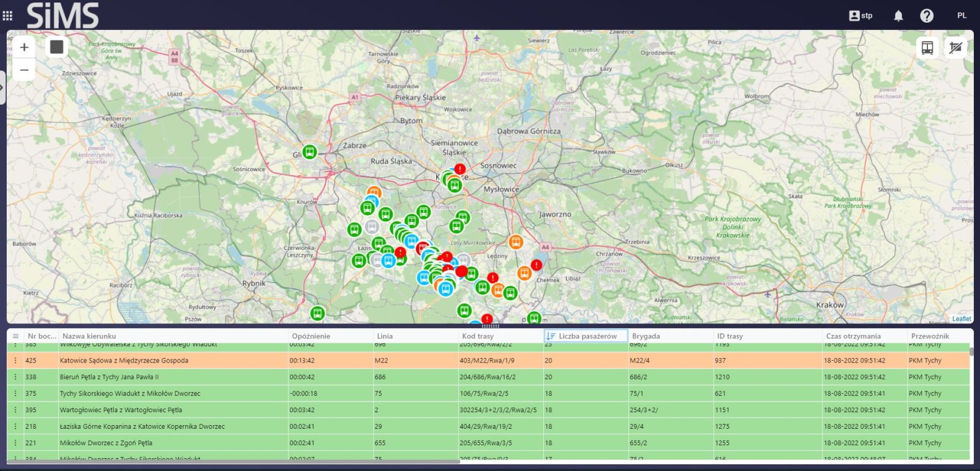Click brigade value 29/4

click(x=636, y=426)
